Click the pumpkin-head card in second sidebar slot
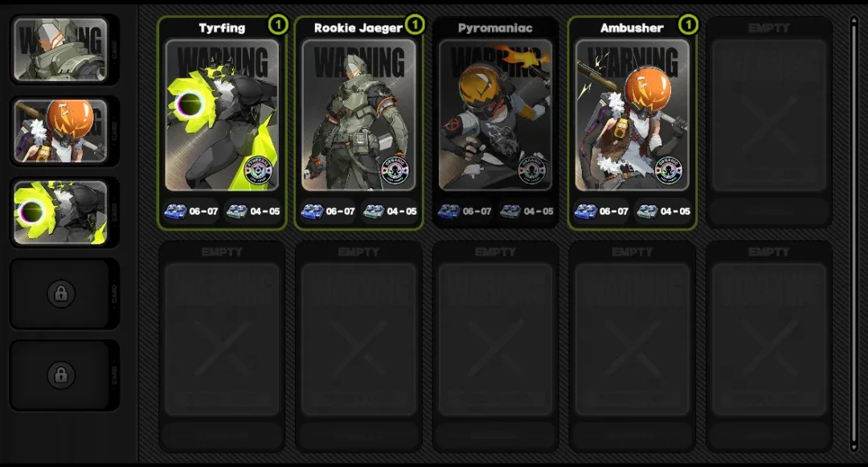This screenshot has width=868, height=467. tap(61, 131)
